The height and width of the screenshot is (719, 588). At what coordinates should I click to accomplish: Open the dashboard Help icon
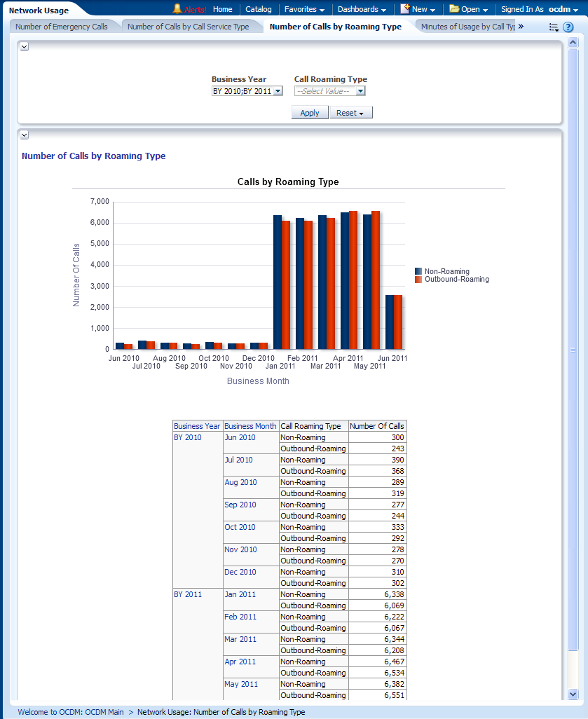568,27
